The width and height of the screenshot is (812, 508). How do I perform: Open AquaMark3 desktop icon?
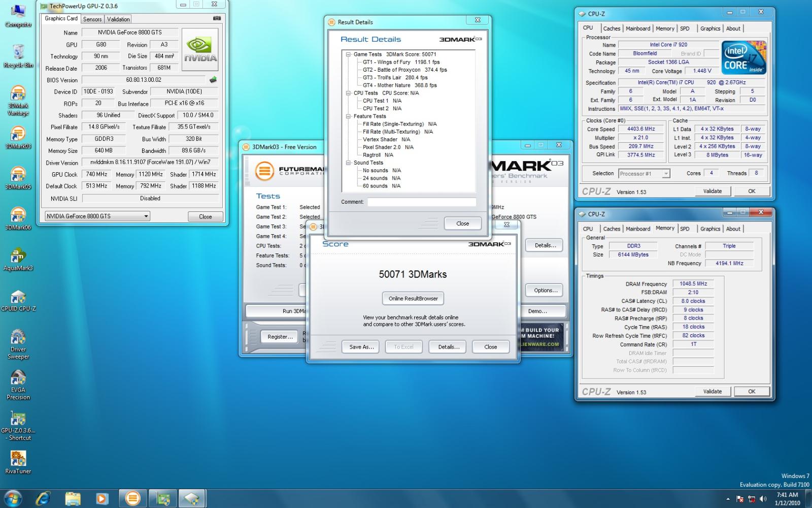tap(18, 259)
